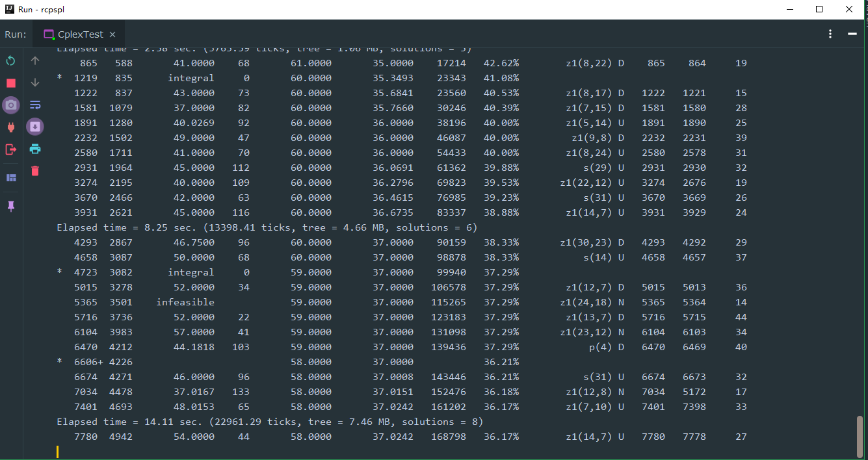Click 'integral' in the row starting 1219
This screenshot has height=460, width=868.
pyautogui.click(x=191, y=78)
